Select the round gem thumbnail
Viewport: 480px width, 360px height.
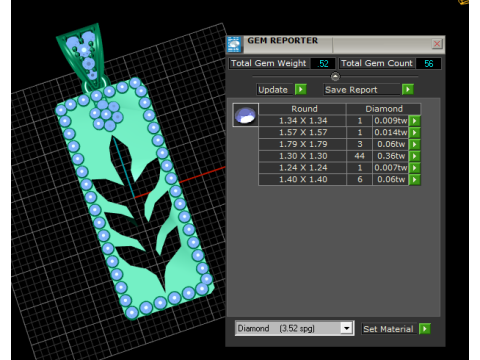[245, 115]
